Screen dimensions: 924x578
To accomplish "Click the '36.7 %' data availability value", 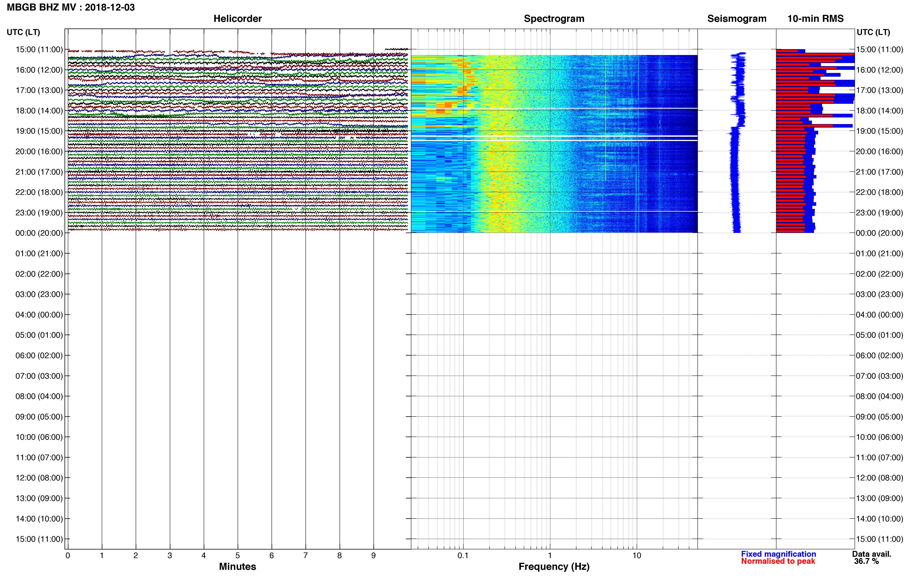I will pos(866,561).
